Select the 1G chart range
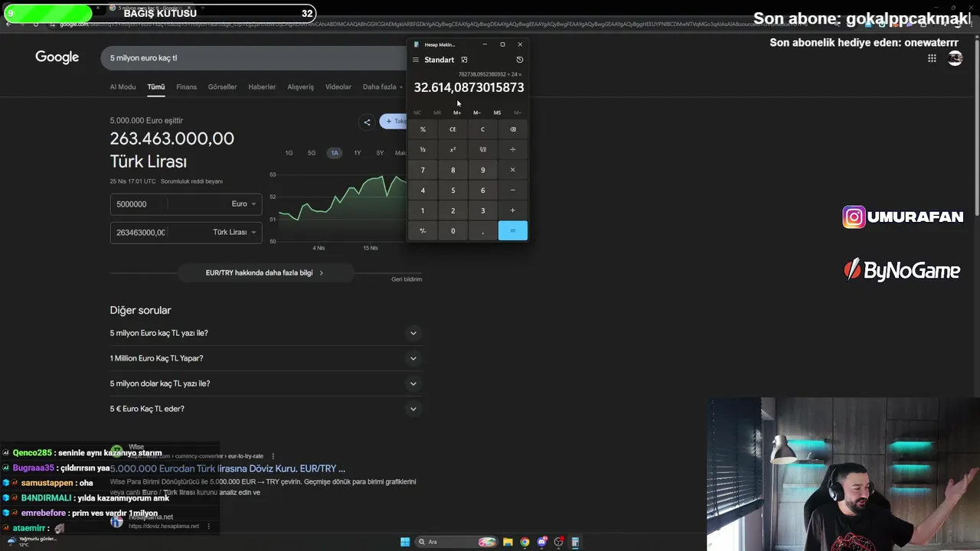Viewport: 980px width, 551px height. (x=289, y=153)
